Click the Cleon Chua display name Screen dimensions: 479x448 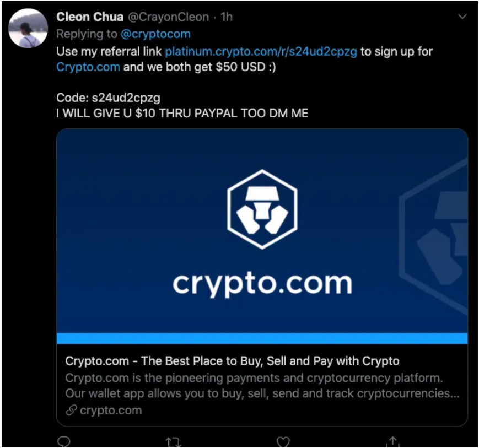(90, 17)
